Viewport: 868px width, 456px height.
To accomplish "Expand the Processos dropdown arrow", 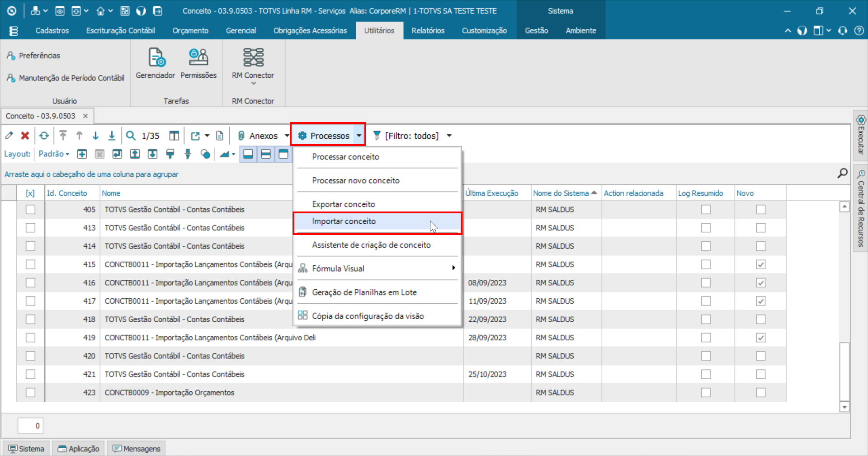I will (x=359, y=136).
